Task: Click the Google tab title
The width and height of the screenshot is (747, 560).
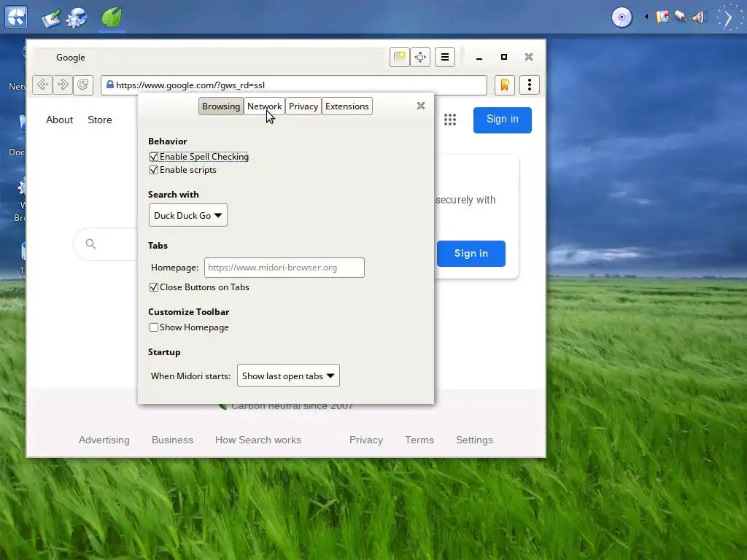Action: pos(71,58)
